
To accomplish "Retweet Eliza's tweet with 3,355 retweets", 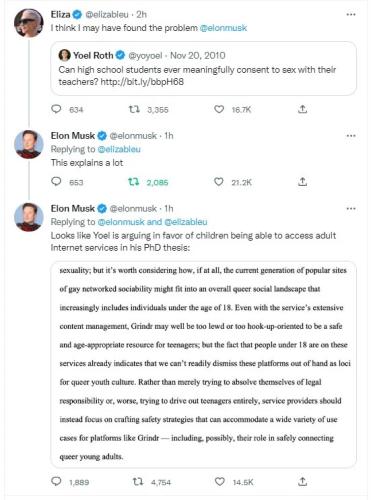I will point(134,109).
